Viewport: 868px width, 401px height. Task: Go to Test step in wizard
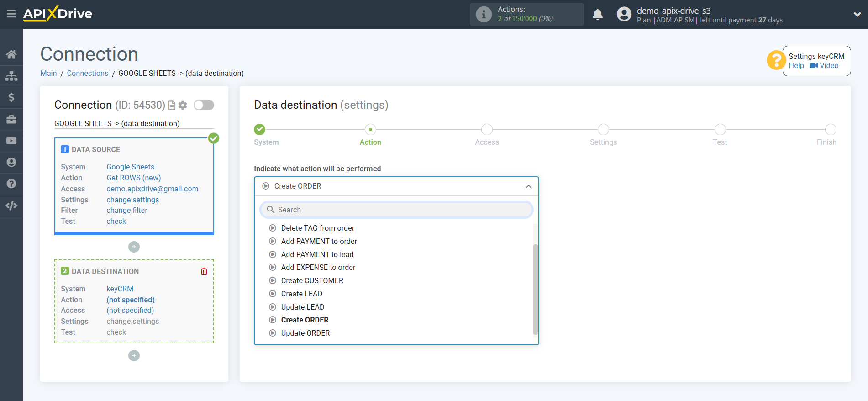[x=720, y=130]
